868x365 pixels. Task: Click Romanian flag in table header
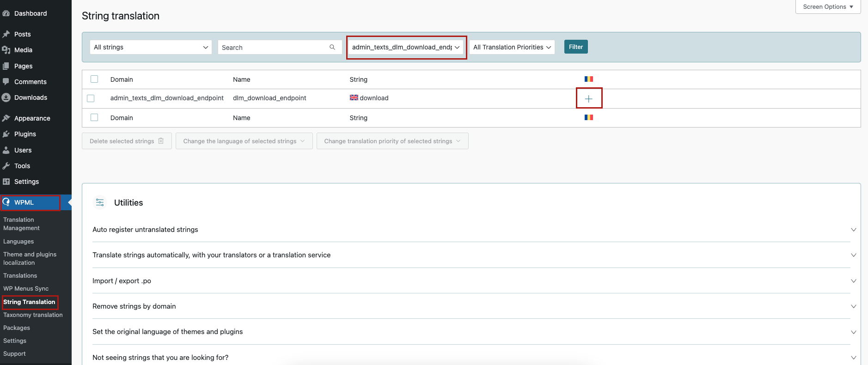(x=589, y=79)
